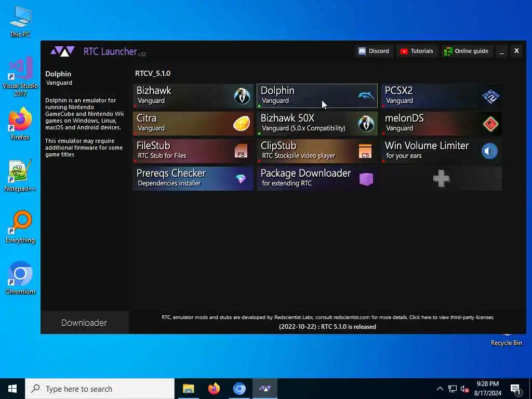Open the notification center icon

[516, 389]
